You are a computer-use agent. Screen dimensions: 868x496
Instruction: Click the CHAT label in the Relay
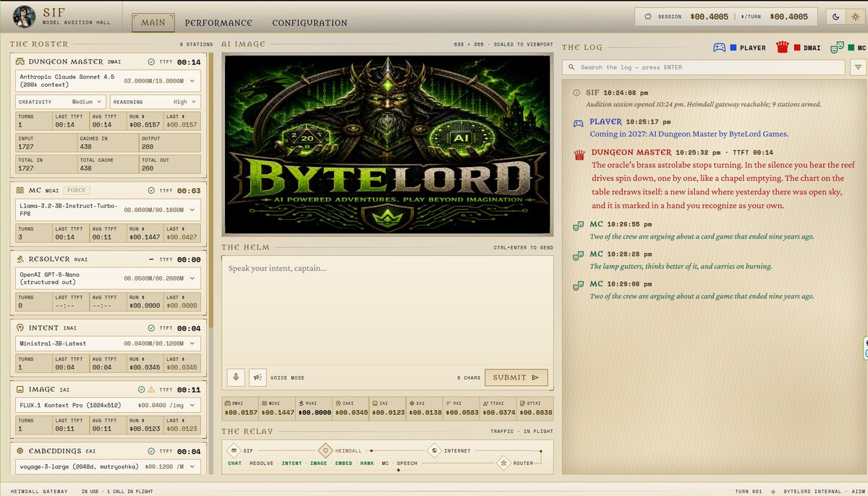pos(235,463)
